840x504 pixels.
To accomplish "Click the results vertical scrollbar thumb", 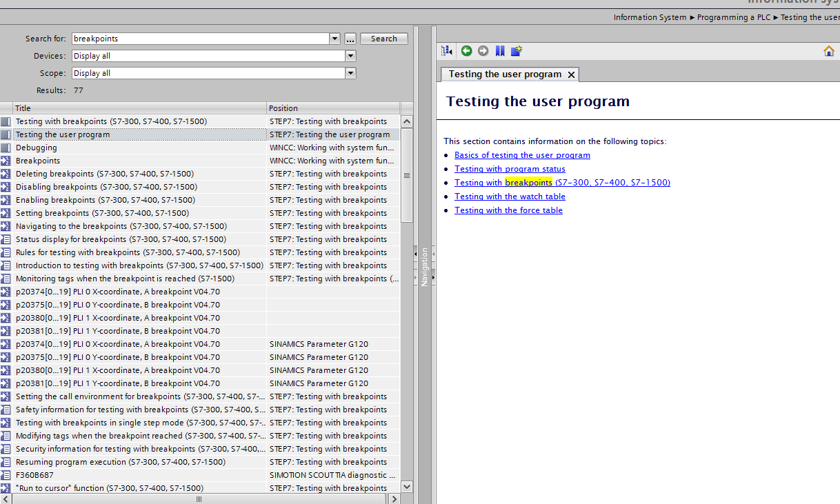I will tap(406, 175).
